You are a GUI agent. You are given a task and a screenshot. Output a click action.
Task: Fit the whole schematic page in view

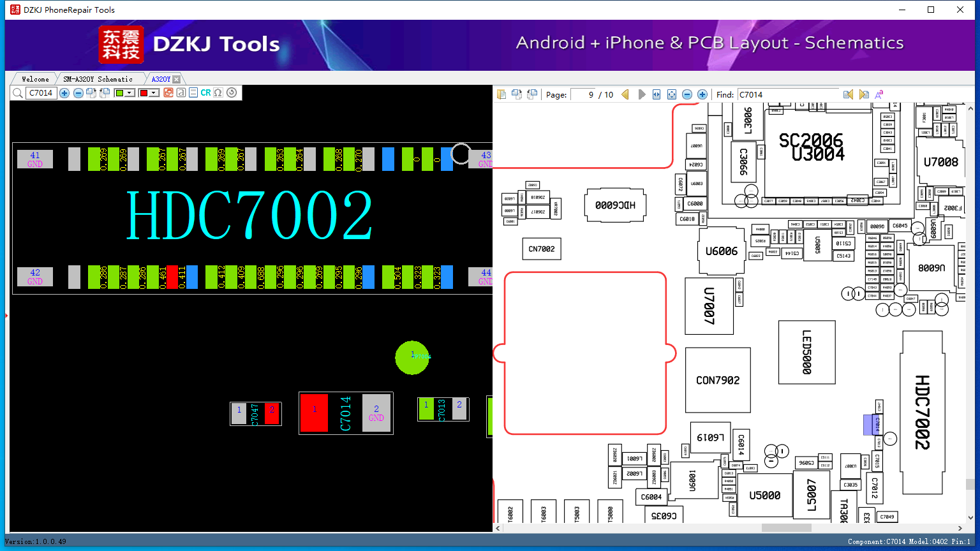[x=672, y=94]
